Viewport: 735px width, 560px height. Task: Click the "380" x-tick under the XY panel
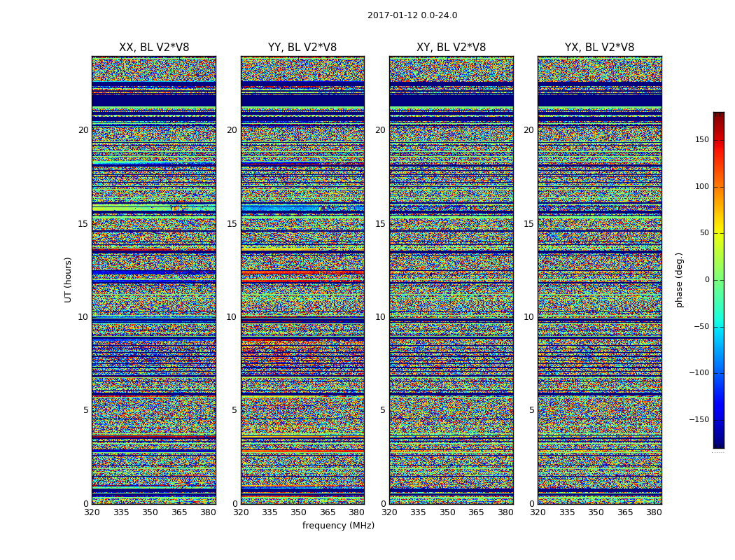click(x=505, y=512)
